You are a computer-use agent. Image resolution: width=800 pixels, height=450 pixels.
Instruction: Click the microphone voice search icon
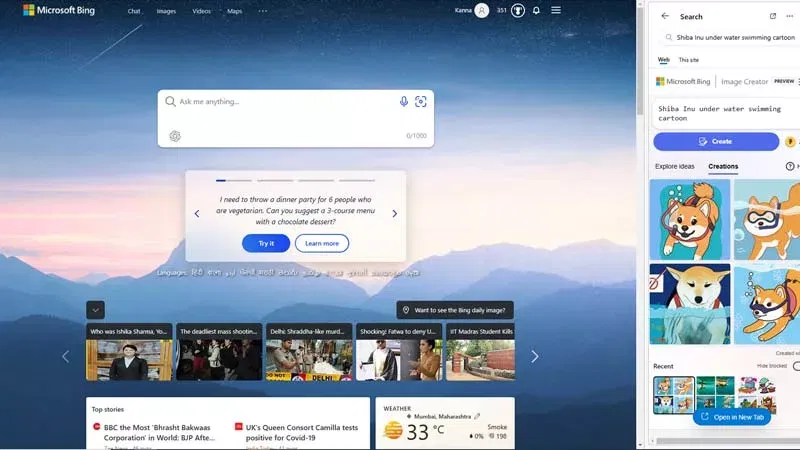click(x=403, y=102)
